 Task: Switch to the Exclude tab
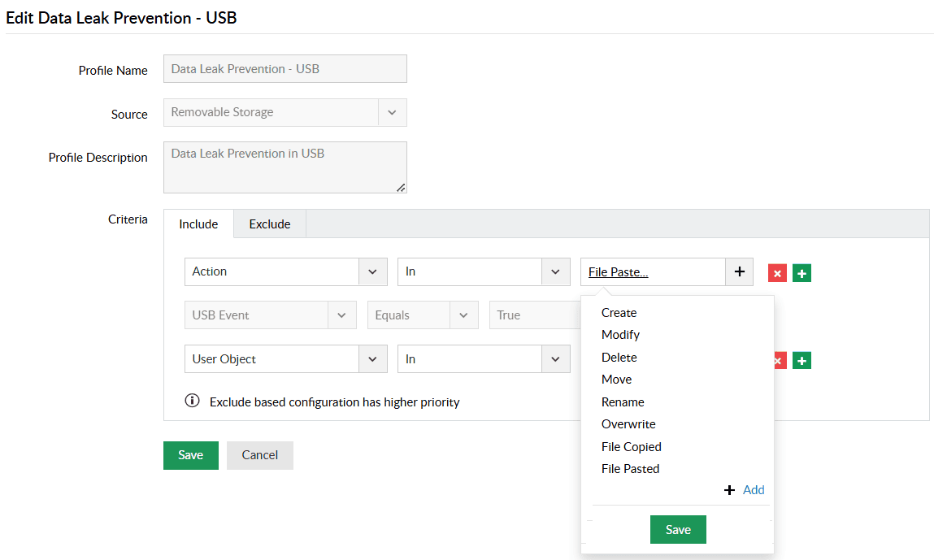coord(270,224)
